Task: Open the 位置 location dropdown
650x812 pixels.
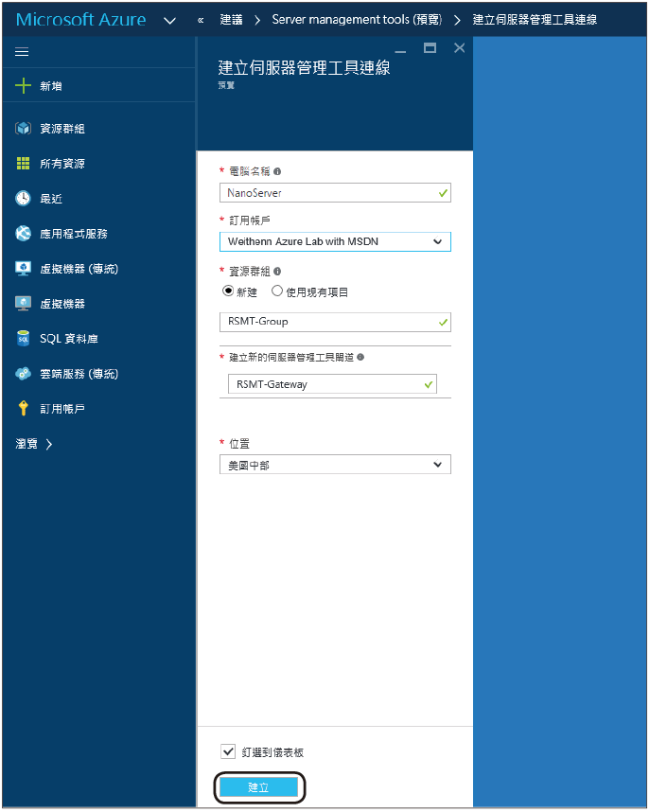Action: pos(335,465)
